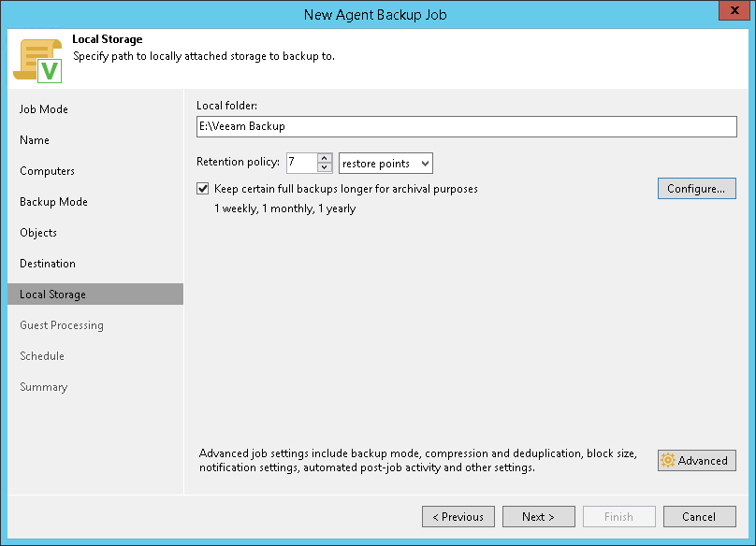Go back with the Previous button
Viewport: 756px width, 546px height.
click(x=458, y=516)
